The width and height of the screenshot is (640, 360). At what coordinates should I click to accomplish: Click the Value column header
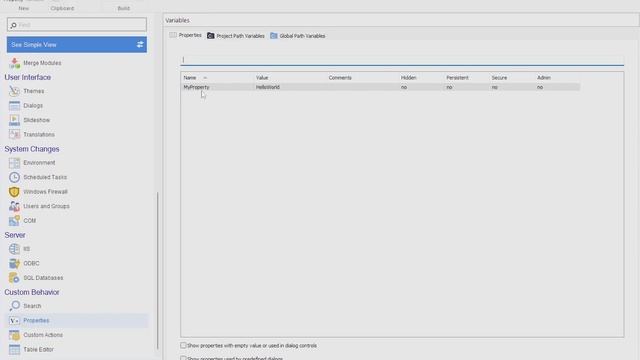click(x=262, y=78)
